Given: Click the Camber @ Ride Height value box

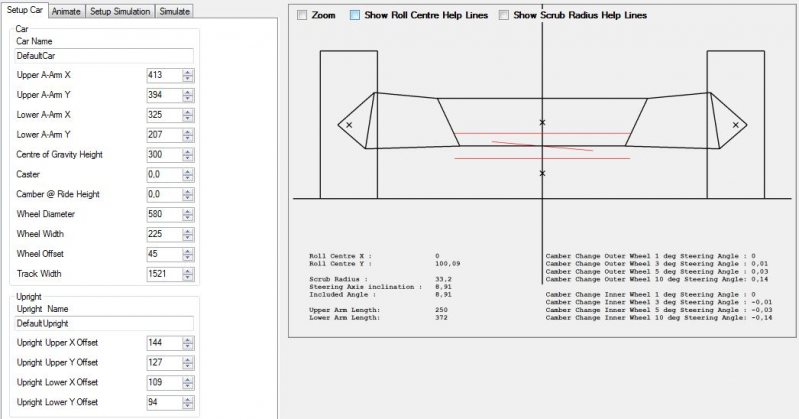Looking at the screenshot, I should (x=163, y=194).
